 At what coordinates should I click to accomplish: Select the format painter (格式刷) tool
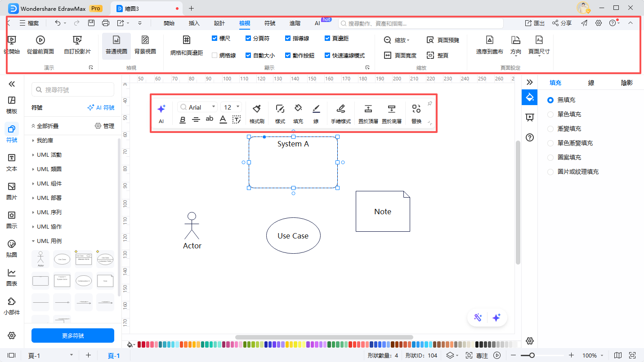click(x=256, y=113)
